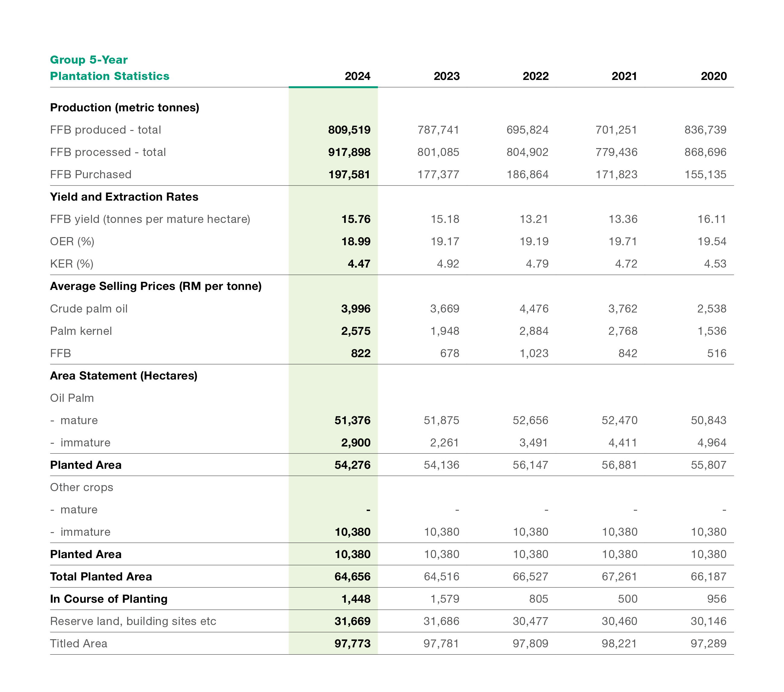Click the Palm kernel row label

click(x=81, y=331)
